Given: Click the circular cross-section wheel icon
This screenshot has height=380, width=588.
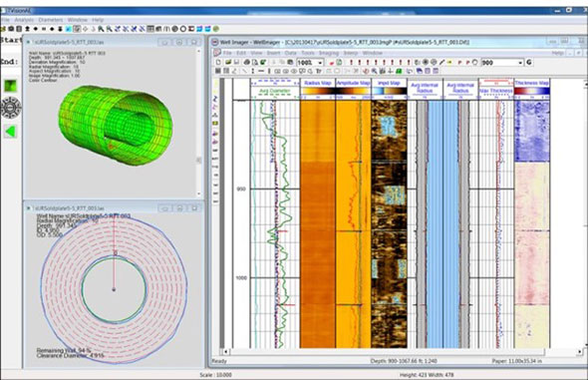Looking at the screenshot, I should point(11,108).
